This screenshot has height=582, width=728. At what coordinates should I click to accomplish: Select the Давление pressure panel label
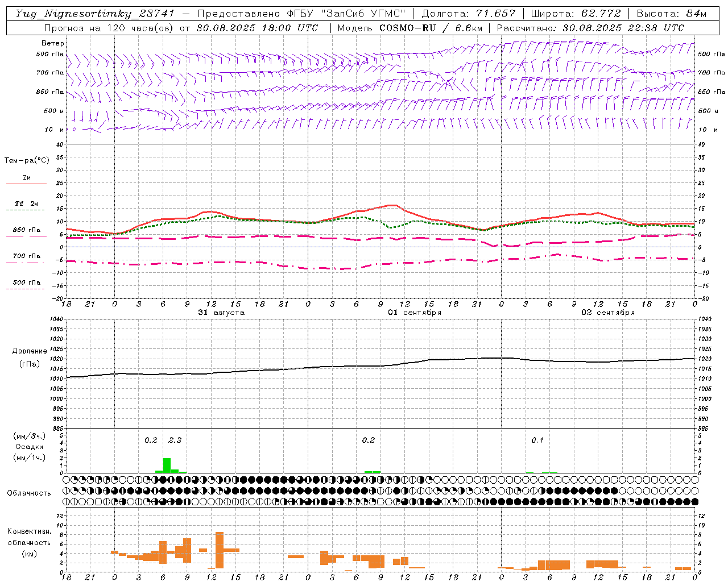coord(30,351)
